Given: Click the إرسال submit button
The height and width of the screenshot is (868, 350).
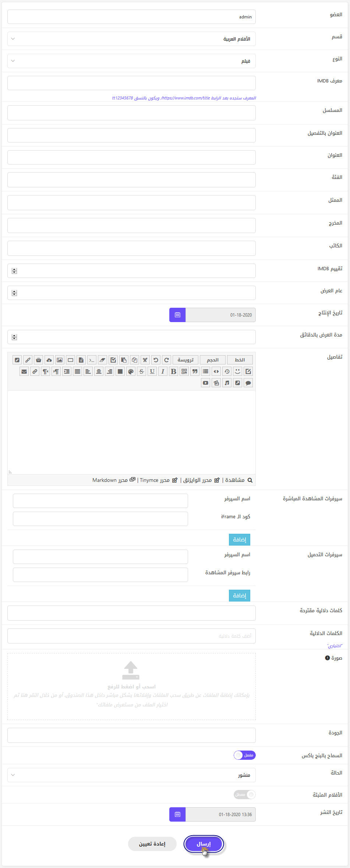Looking at the screenshot, I should coord(204,844).
